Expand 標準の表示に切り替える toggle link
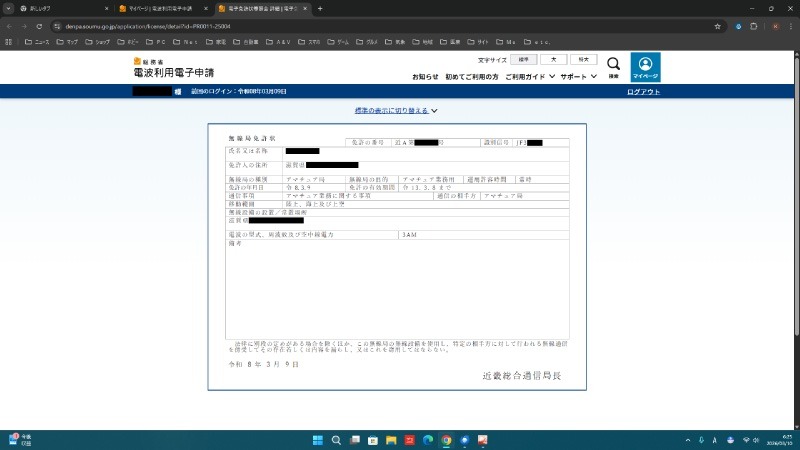Screen dimensions: 800x450 tap(396, 110)
